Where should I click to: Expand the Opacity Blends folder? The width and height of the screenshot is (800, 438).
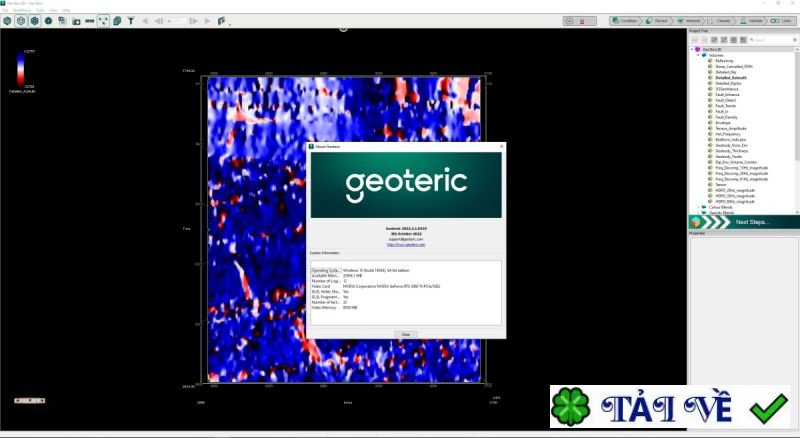coord(698,213)
